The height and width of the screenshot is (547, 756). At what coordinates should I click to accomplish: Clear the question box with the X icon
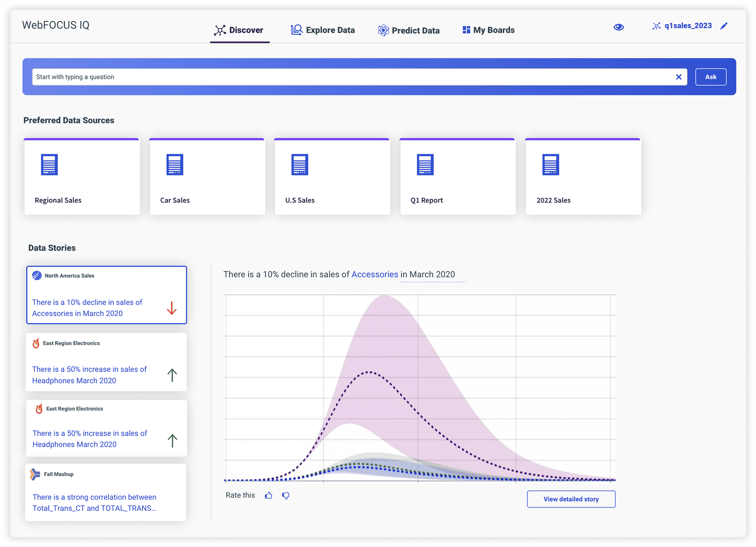pyautogui.click(x=678, y=77)
